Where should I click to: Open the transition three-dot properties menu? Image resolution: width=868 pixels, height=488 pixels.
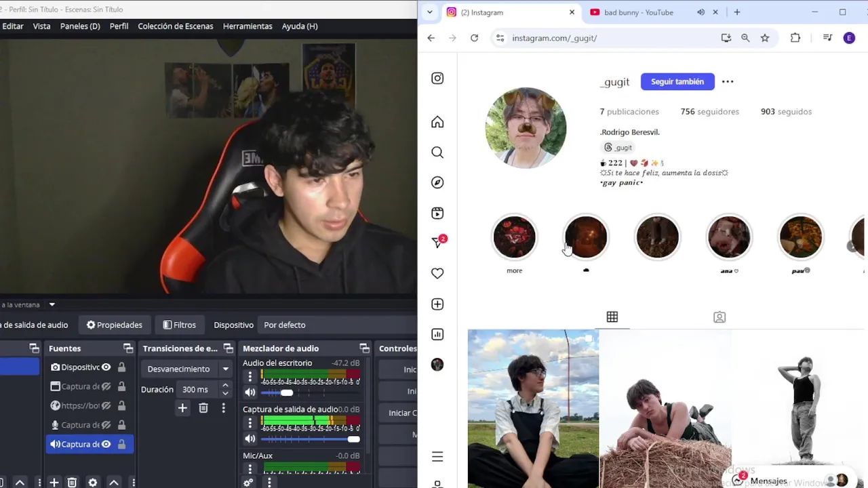[x=223, y=408]
